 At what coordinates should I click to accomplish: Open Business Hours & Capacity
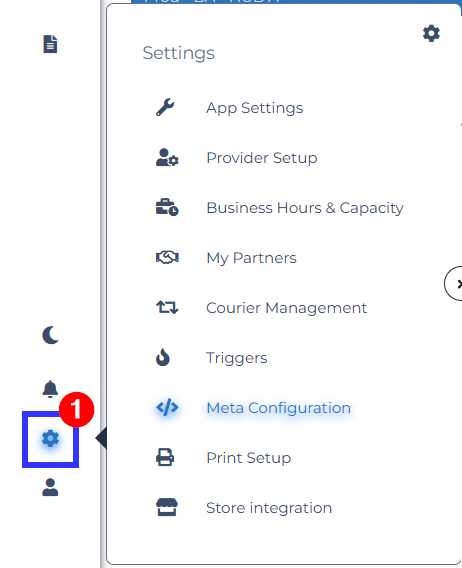coord(305,208)
